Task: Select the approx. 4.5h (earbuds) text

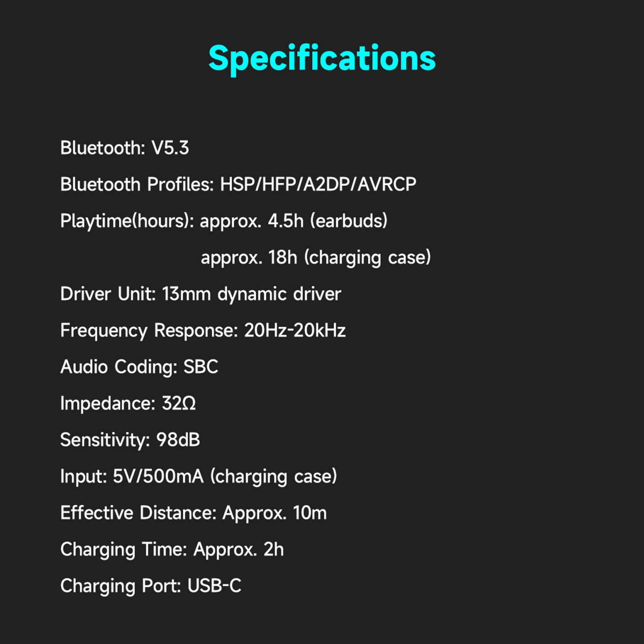Action: (x=293, y=221)
